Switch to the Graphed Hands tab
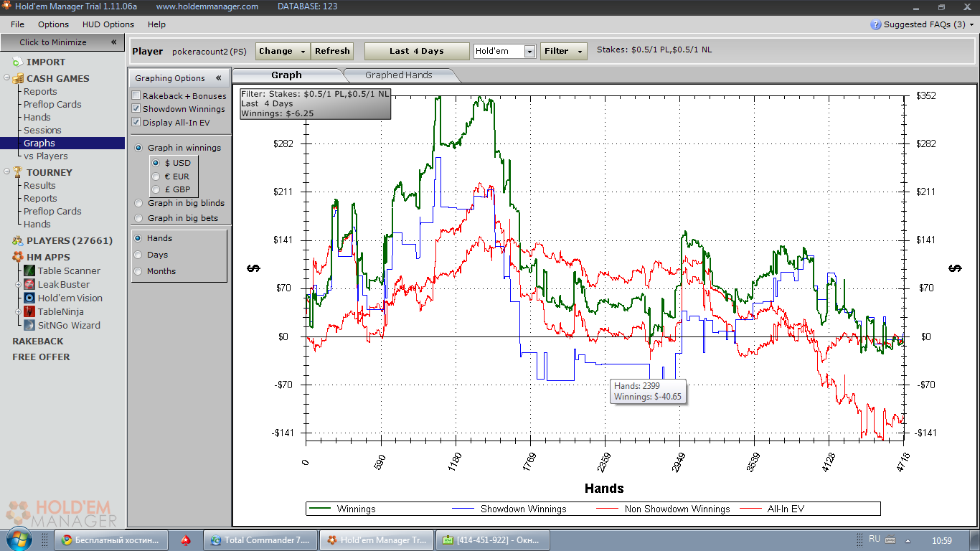 (x=399, y=75)
